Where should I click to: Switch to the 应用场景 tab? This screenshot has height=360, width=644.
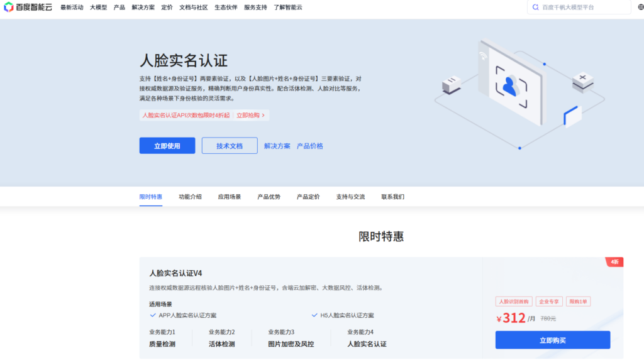coord(230,197)
